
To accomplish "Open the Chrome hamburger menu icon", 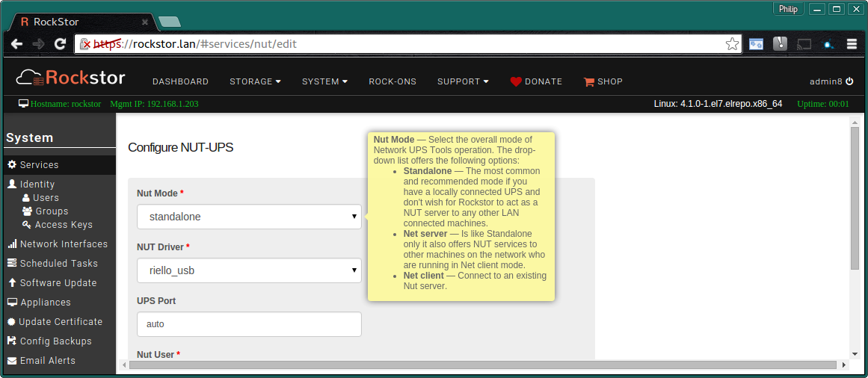I will [852, 44].
